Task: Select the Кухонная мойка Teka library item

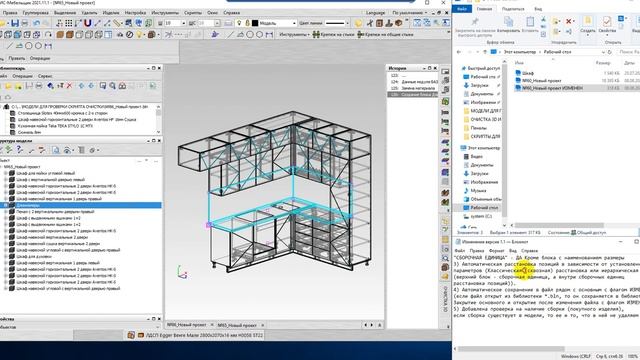Action: (x=55, y=126)
